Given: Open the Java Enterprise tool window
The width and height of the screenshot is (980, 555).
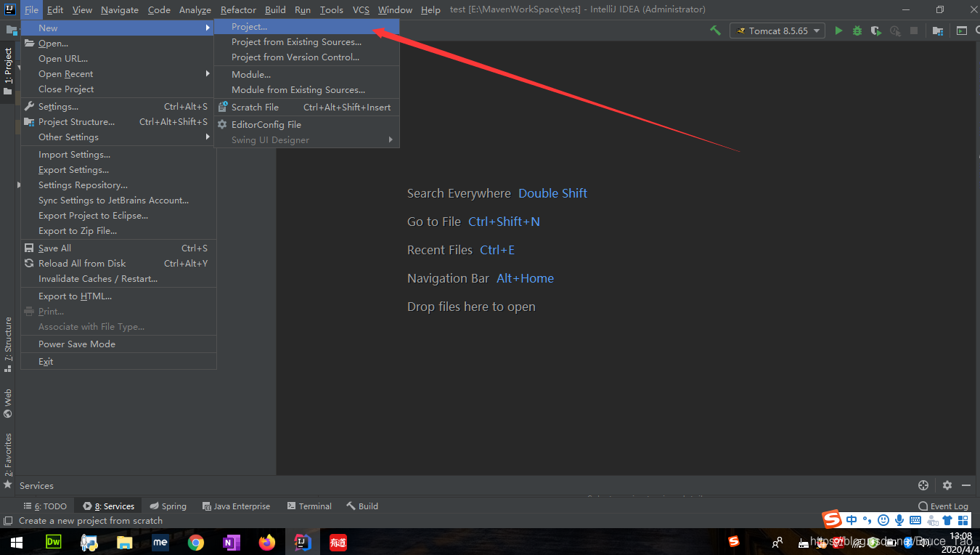Looking at the screenshot, I should click(237, 506).
